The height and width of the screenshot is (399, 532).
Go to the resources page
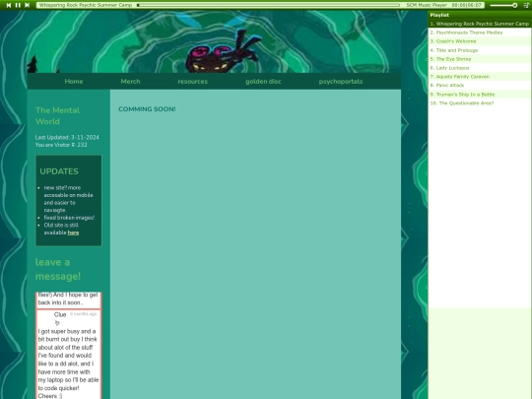[193, 82]
